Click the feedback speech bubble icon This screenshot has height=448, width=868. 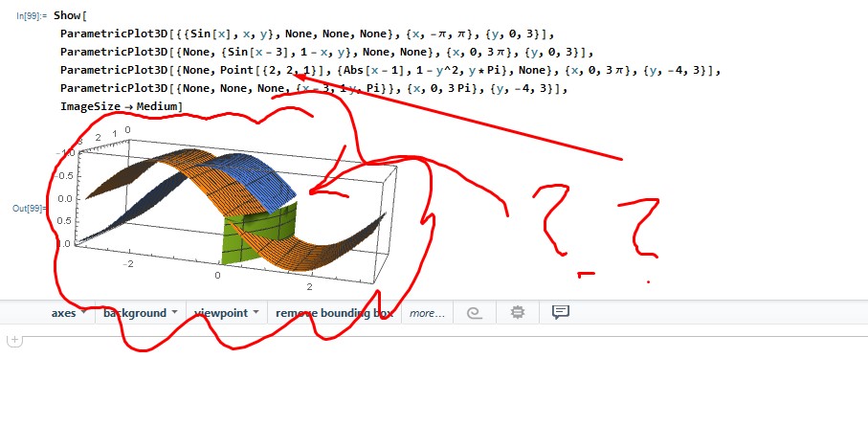pyautogui.click(x=560, y=312)
